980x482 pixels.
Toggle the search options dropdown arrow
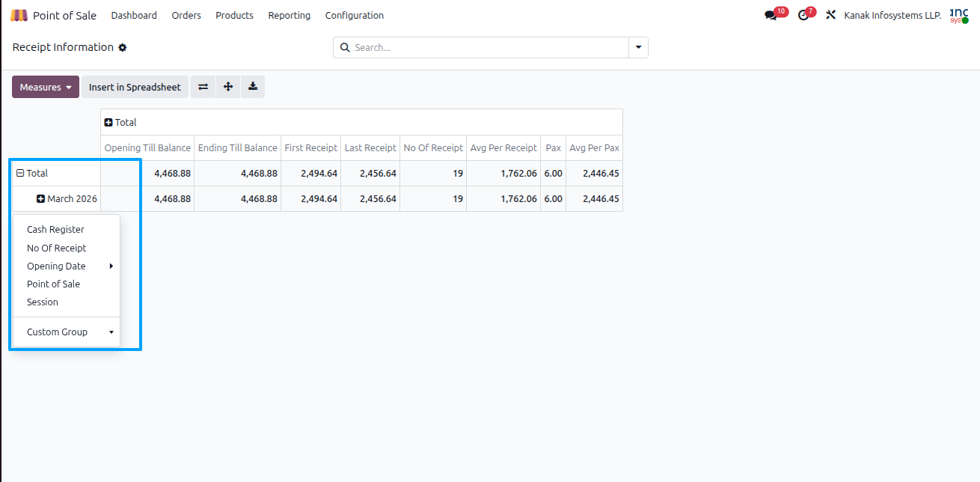click(639, 47)
